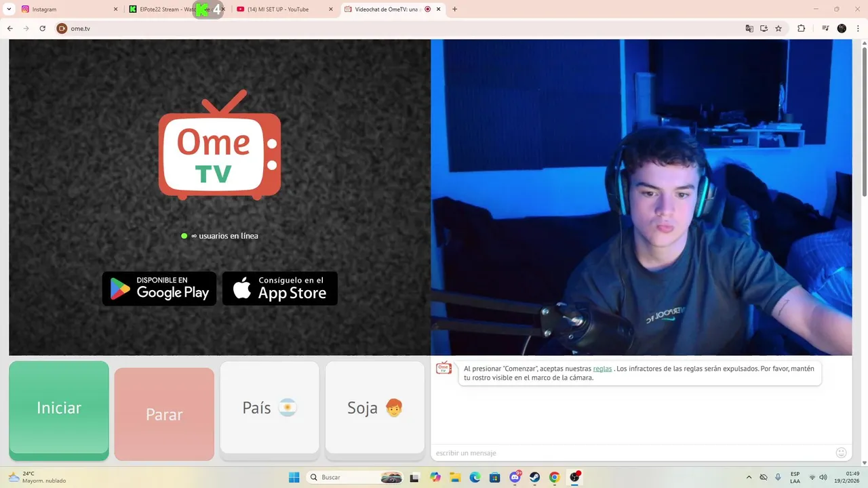
Task: Open the Wi-Fi network tray icon
Action: (812, 477)
